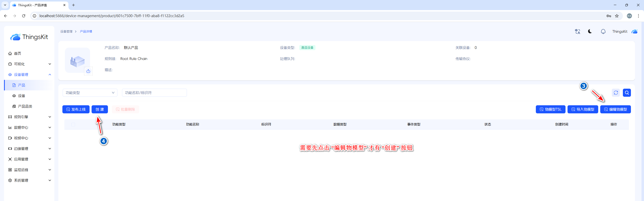The width and height of the screenshot is (644, 201).
Task: Click the product image upload icon
Action: (88, 71)
